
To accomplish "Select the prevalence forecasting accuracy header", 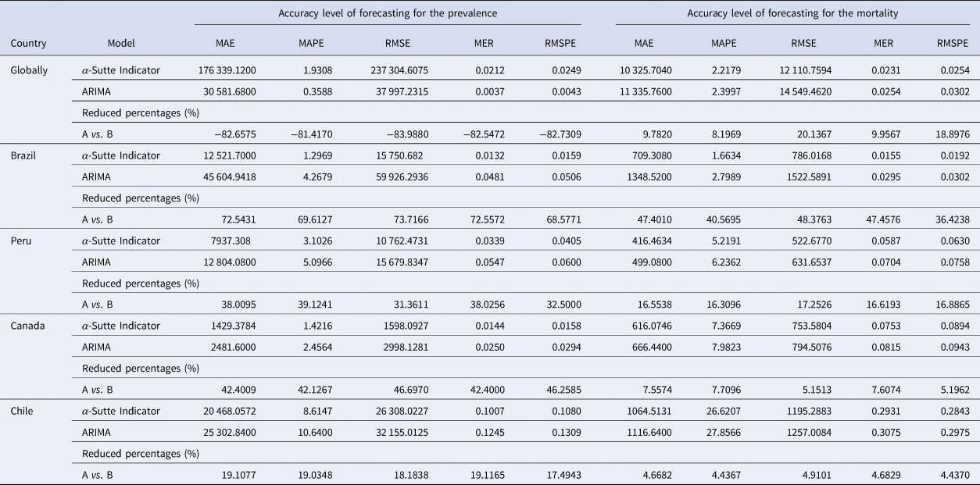I will click(x=388, y=12).
